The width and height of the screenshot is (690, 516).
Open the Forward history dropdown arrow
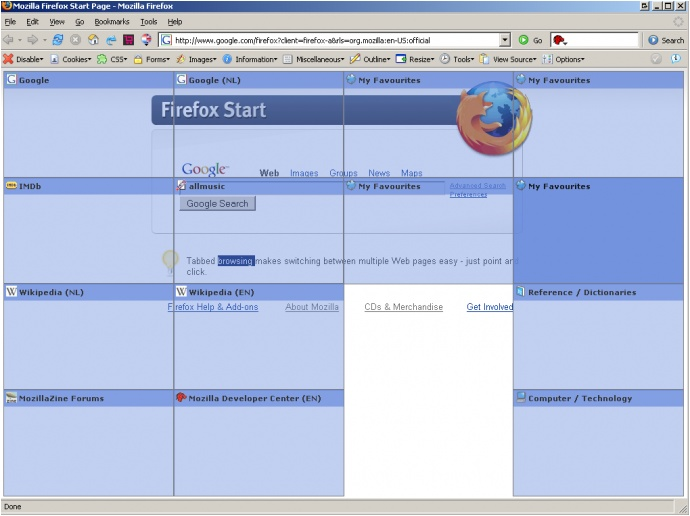pos(44,40)
